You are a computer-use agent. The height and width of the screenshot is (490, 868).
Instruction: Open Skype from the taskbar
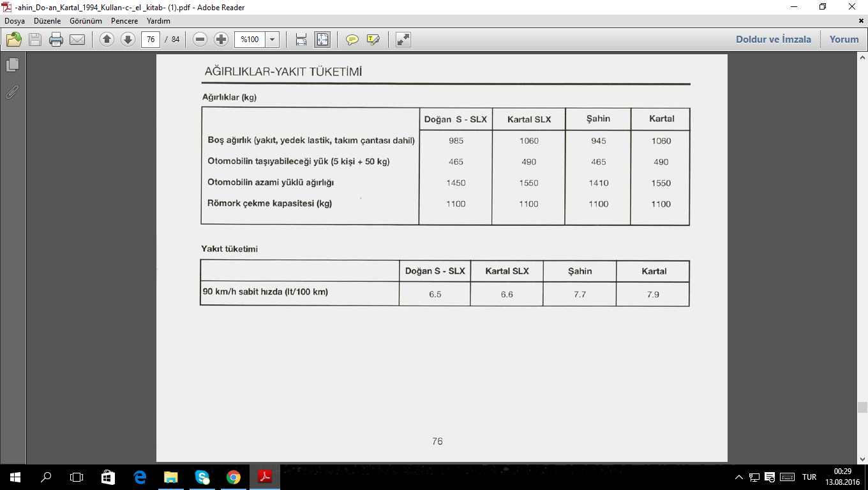pos(202,477)
